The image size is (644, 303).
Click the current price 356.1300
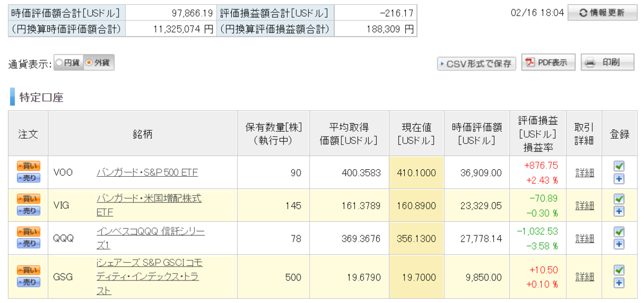click(416, 239)
